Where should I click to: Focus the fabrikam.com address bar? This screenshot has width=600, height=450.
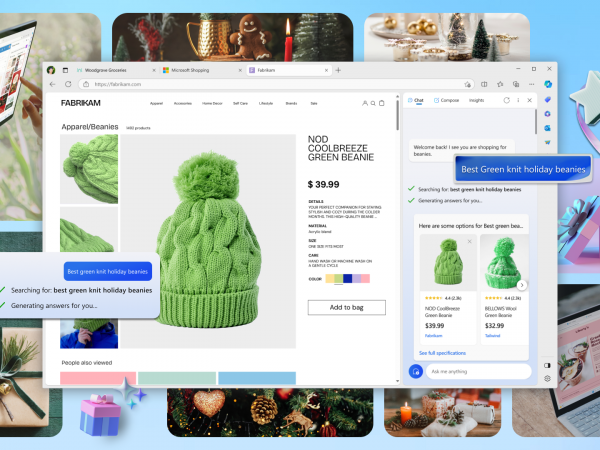276,84
